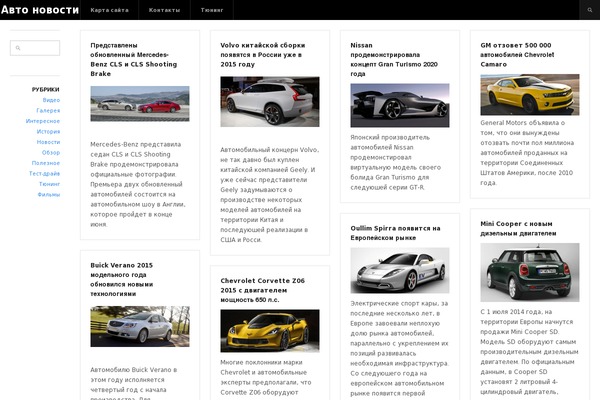Open the Chevrolet Corvette Z06 article title
Image resolution: width=600 pixels, height=400 pixels.
pyautogui.click(x=262, y=290)
